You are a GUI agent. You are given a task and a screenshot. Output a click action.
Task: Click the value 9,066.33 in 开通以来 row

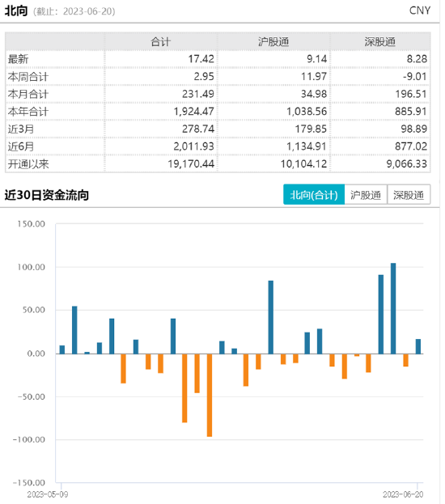pos(407,164)
